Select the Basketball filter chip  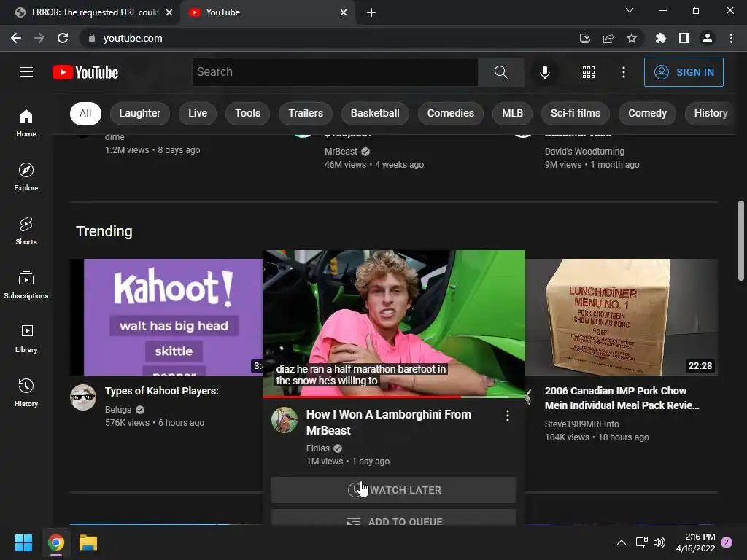pyautogui.click(x=375, y=113)
